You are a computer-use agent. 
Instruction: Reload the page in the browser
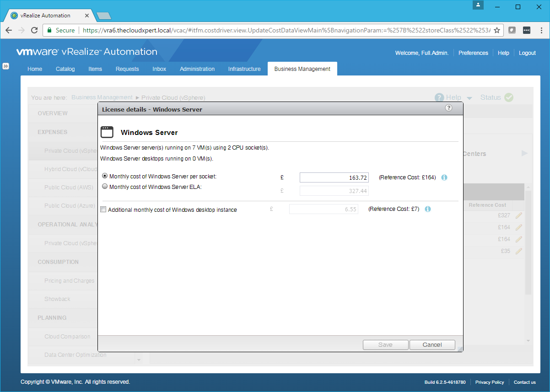[x=34, y=30]
